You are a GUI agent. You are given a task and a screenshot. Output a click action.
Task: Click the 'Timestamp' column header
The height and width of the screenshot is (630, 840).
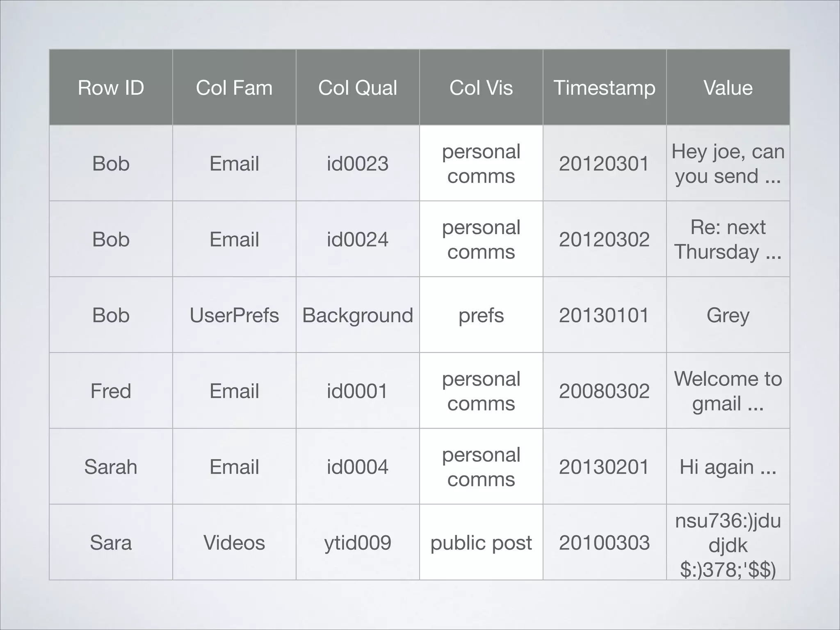(605, 87)
